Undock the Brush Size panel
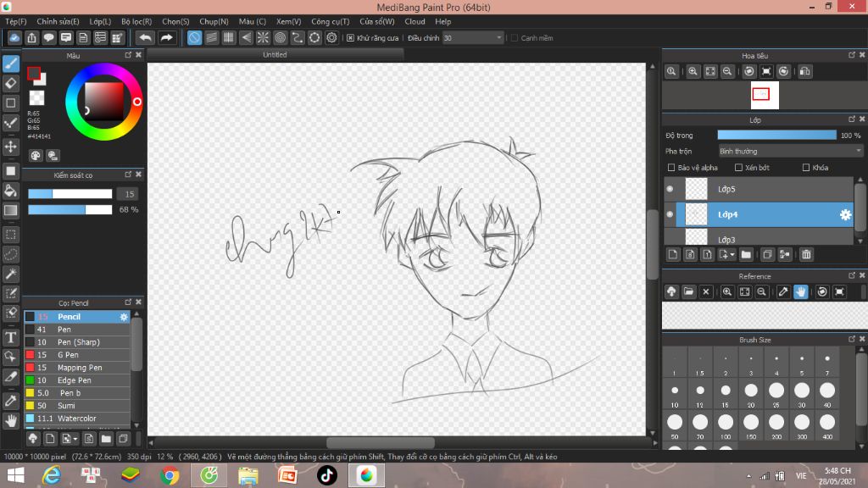The width and height of the screenshot is (868, 488). 851,339
